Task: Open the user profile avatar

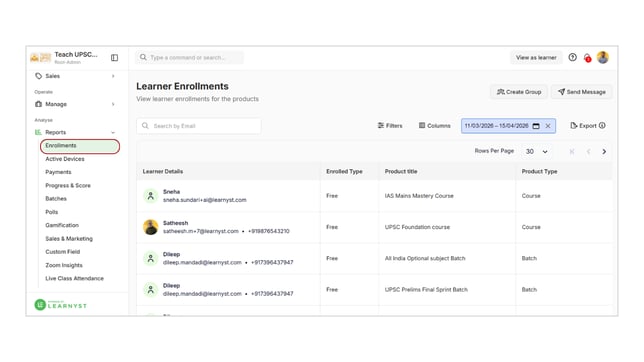Action: (x=603, y=58)
